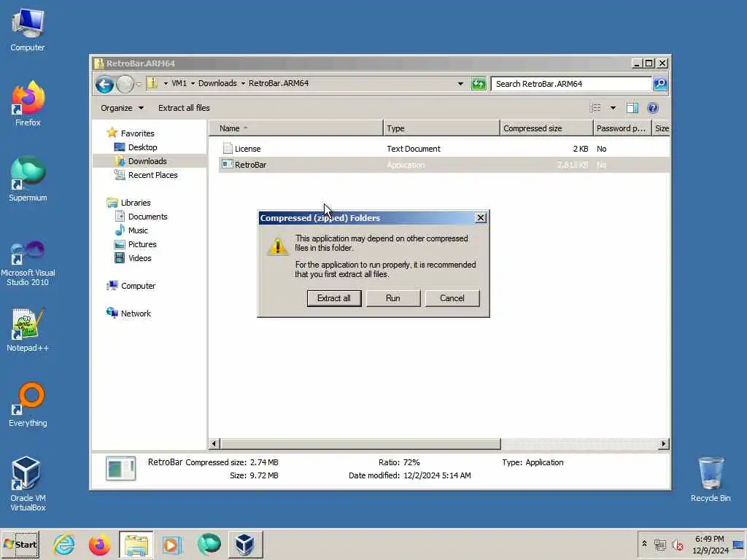
Task: Focus the Search RetroBar.ARM64 field
Action: [570, 84]
